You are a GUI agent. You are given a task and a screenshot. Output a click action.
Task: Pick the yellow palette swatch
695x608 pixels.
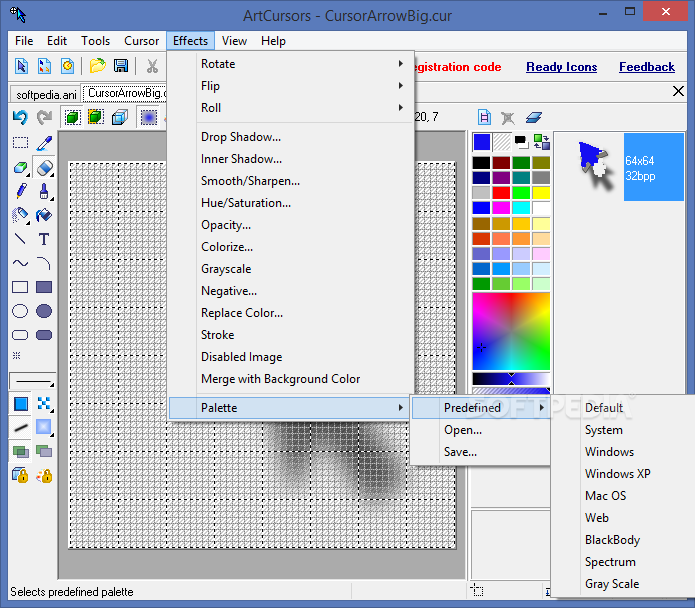pyautogui.click(x=541, y=193)
